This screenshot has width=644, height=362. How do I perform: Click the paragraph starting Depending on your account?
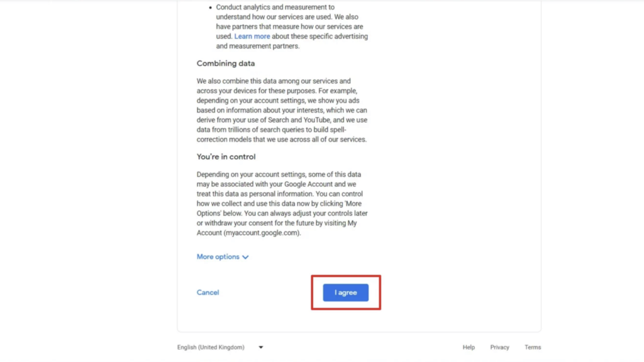click(x=282, y=203)
